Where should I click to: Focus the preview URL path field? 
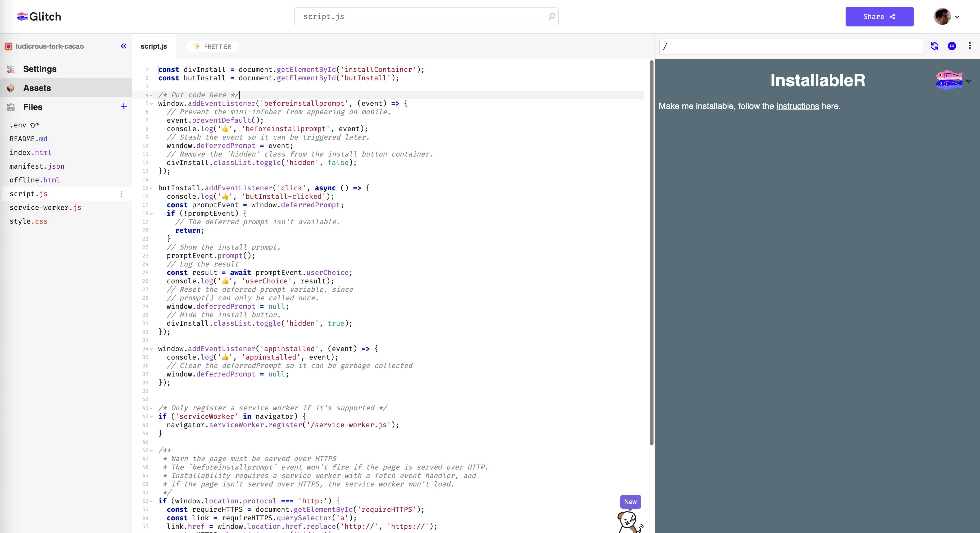pos(791,46)
